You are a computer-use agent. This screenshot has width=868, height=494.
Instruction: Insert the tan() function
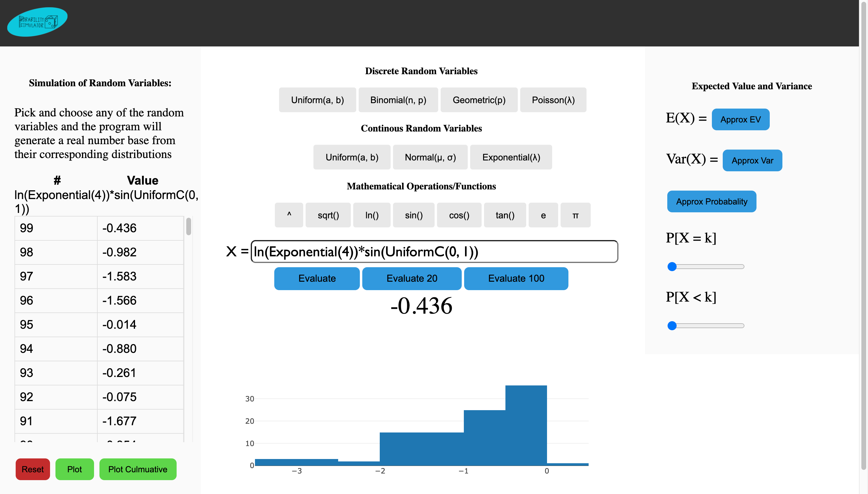505,215
